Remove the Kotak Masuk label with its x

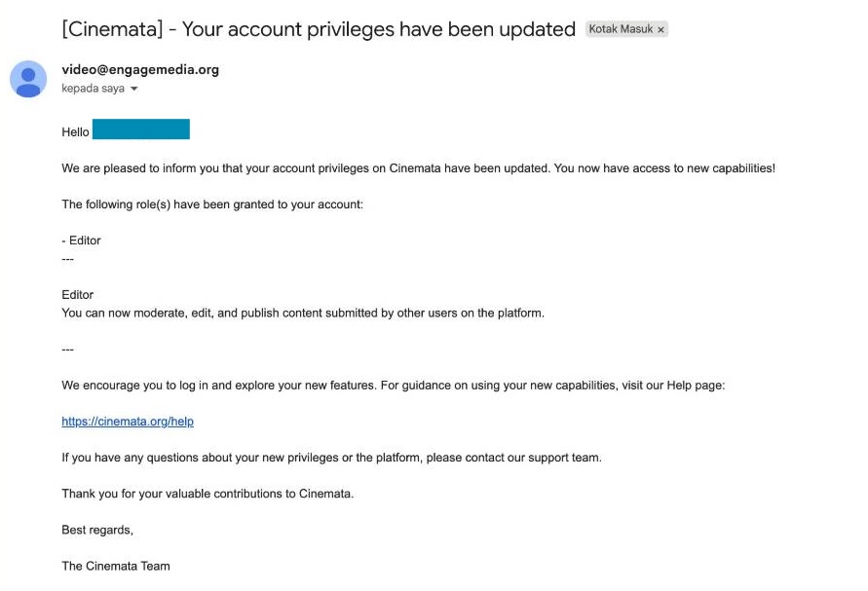660,30
